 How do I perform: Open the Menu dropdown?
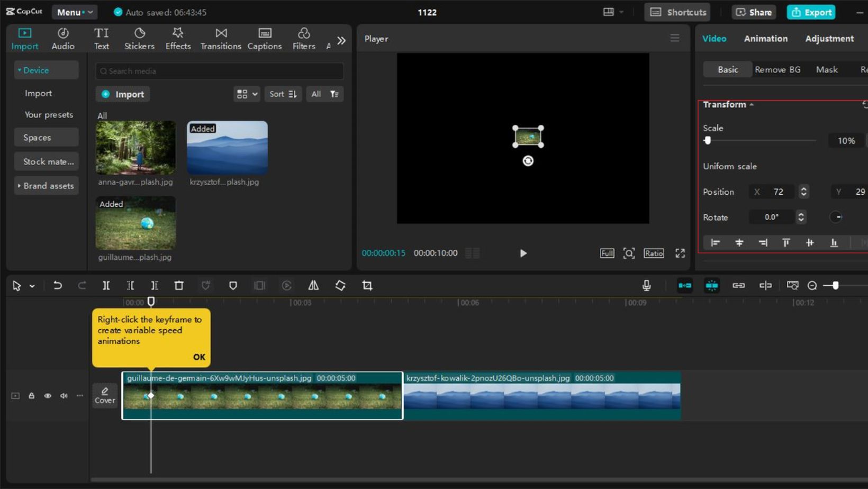tap(74, 12)
